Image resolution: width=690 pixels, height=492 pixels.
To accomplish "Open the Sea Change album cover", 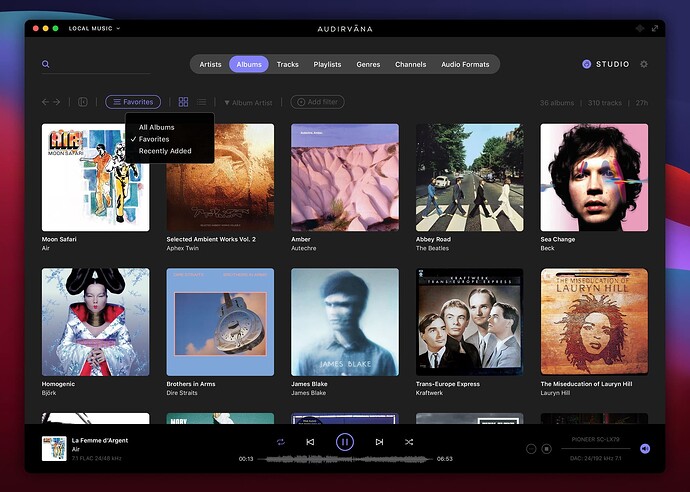I will pyautogui.click(x=594, y=177).
